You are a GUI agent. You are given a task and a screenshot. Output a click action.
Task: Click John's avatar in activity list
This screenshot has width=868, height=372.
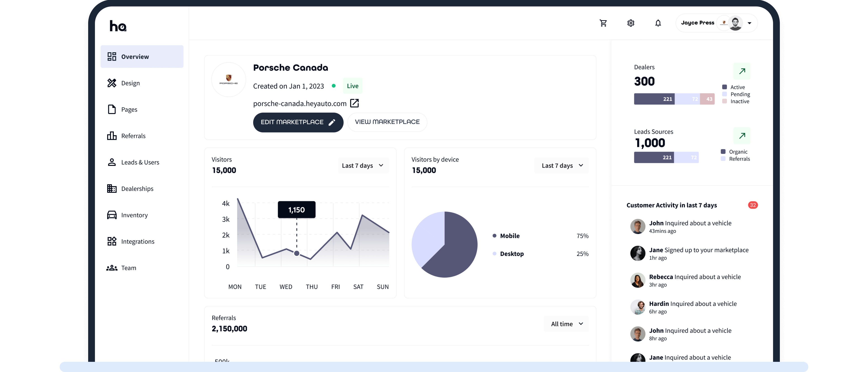[637, 226]
